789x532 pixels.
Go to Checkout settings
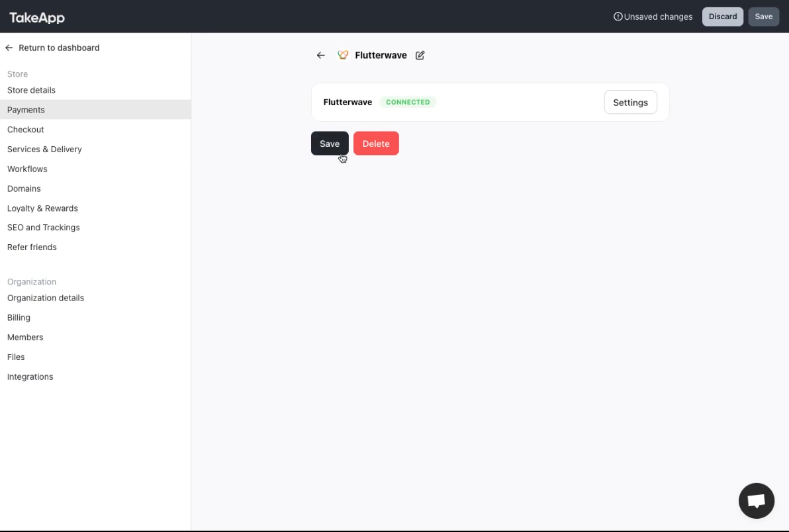tap(26, 129)
